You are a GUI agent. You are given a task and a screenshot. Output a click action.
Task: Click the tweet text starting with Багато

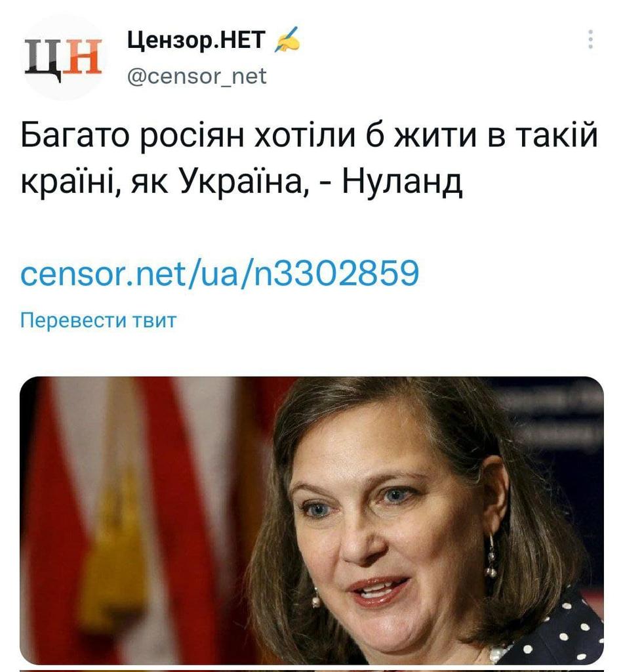[x=309, y=158]
